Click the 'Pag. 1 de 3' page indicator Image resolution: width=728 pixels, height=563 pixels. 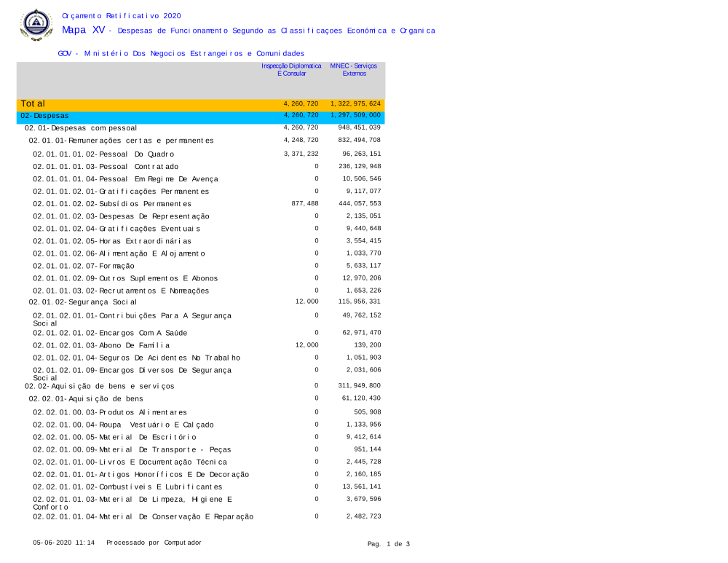(x=389, y=544)
